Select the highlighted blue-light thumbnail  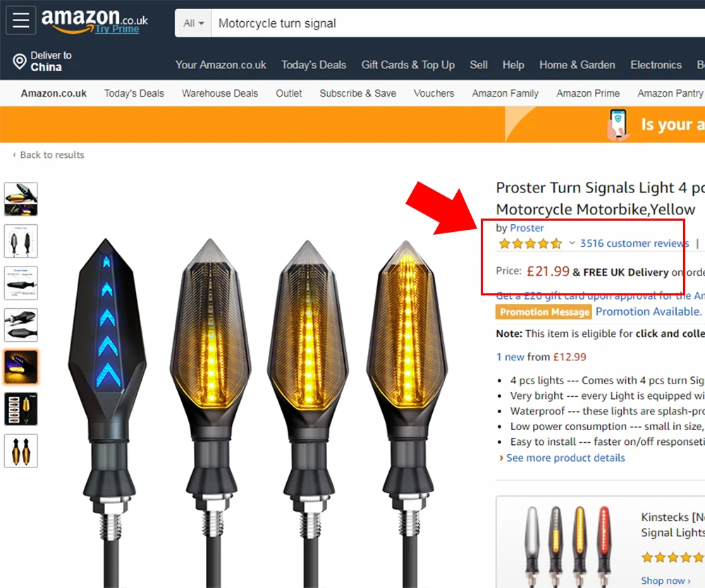(20, 367)
